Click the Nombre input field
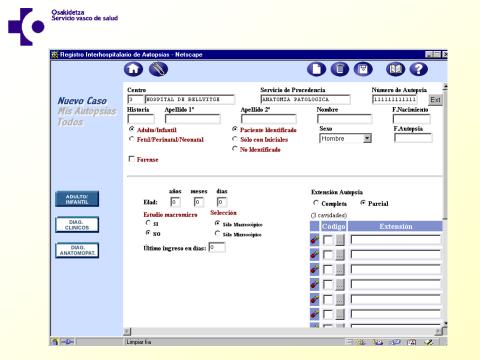Viewport: 480px width, 360px height. pos(345,119)
